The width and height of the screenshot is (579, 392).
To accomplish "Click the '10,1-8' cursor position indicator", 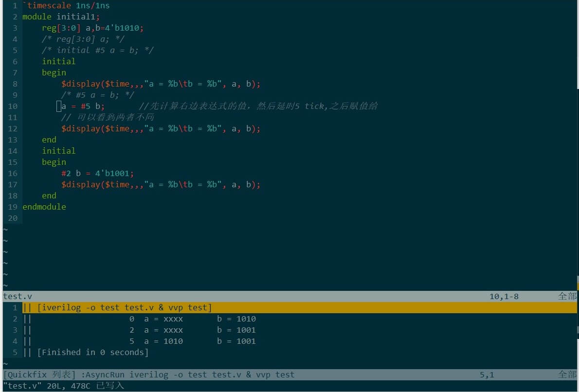I will point(504,296).
